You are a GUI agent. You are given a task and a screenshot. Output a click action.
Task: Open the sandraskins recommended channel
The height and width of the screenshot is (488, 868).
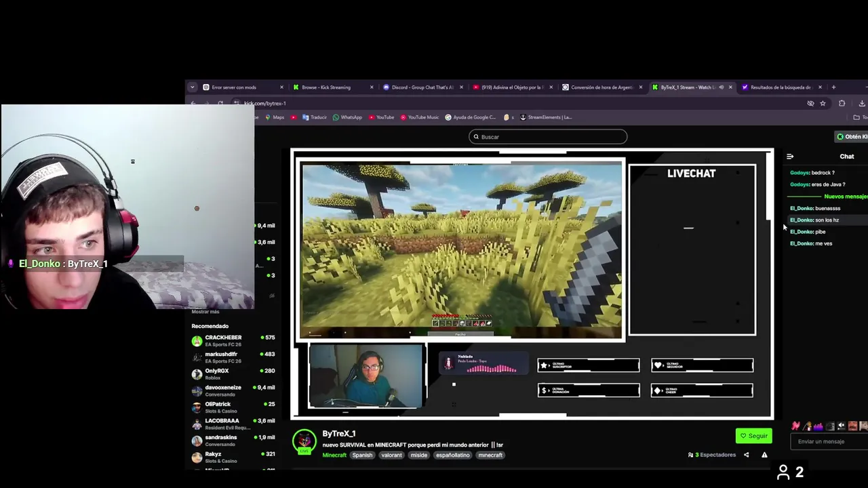pyautogui.click(x=233, y=441)
